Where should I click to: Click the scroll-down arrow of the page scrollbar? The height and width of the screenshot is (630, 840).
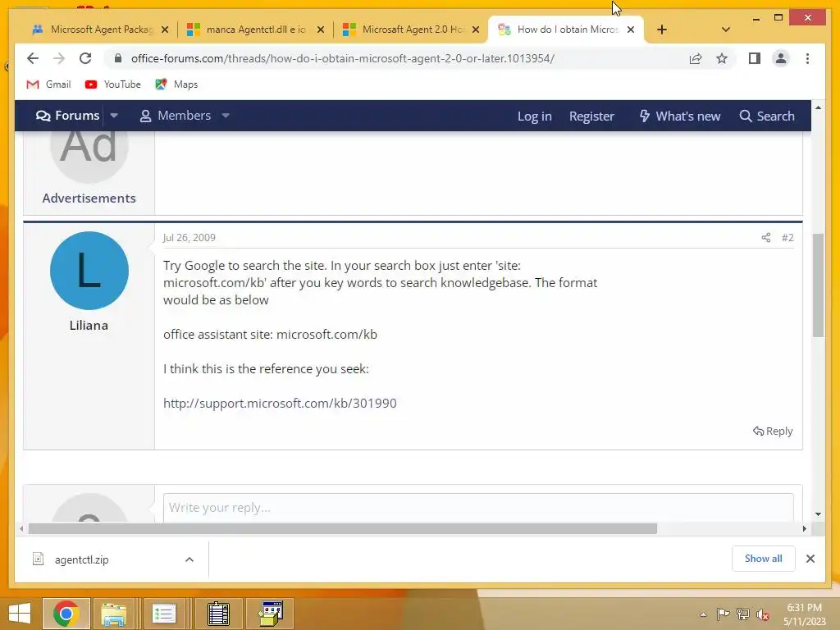(818, 514)
